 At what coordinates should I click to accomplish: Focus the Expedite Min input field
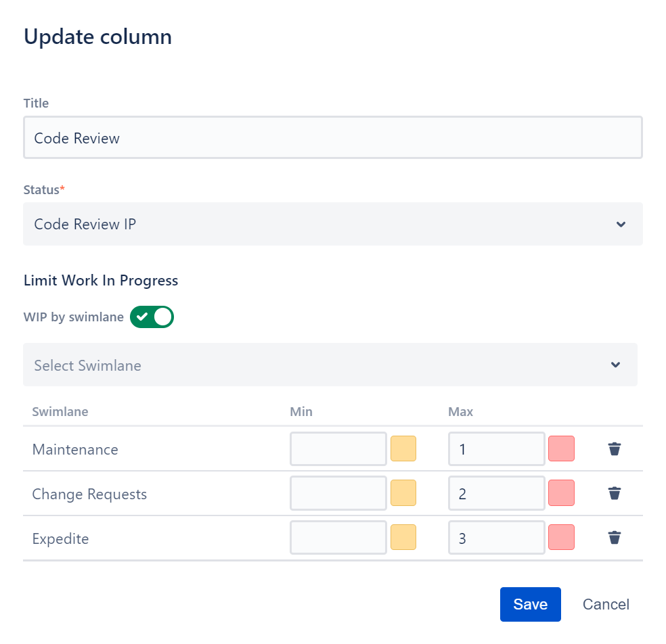point(338,537)
